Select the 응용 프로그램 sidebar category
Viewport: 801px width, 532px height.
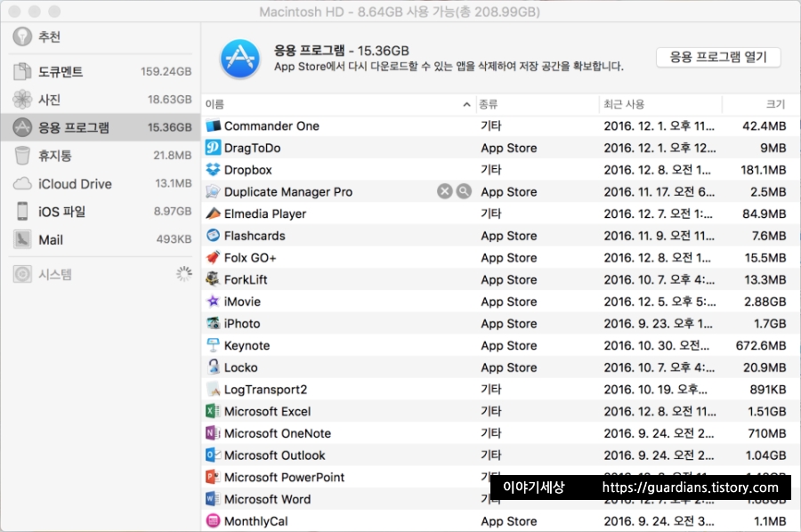100,127
